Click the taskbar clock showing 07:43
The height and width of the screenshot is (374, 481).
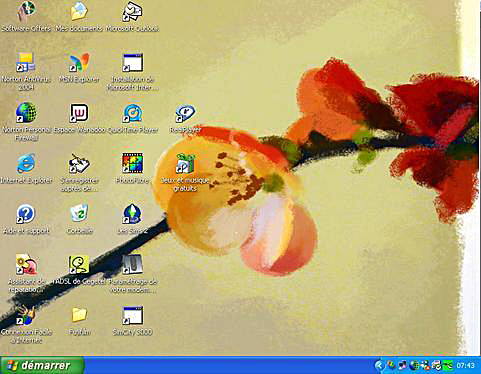pos(466,366)
